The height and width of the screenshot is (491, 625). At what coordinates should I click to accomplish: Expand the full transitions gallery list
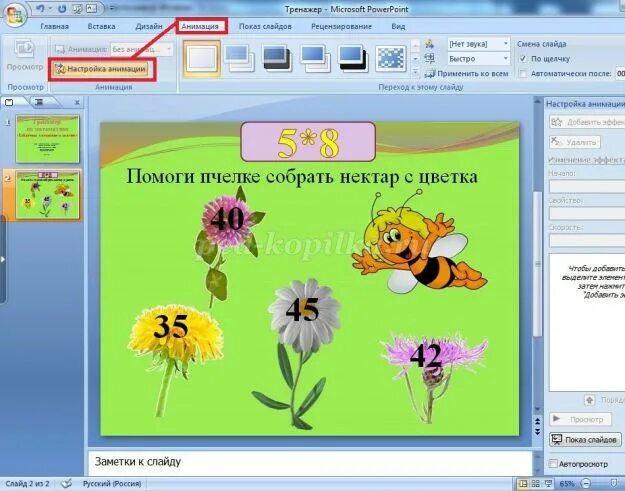click(x=415, y=72)
